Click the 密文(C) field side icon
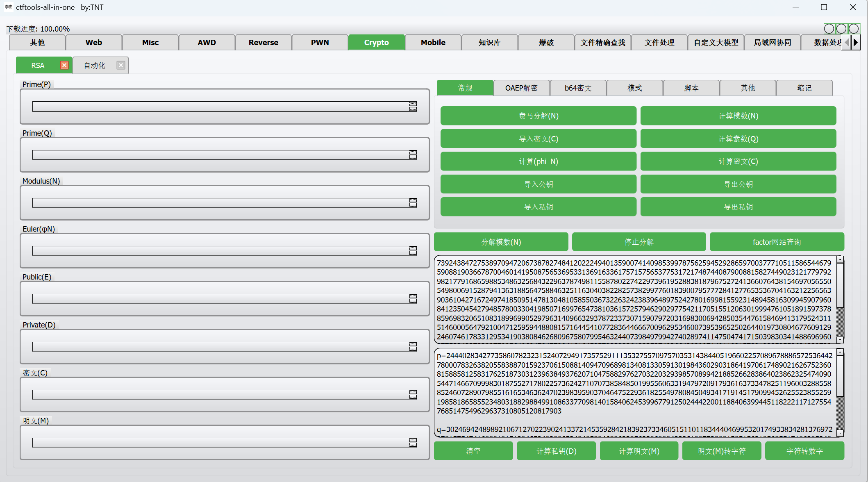The height and width of the screenshot is (482, 868). (413, 394)
